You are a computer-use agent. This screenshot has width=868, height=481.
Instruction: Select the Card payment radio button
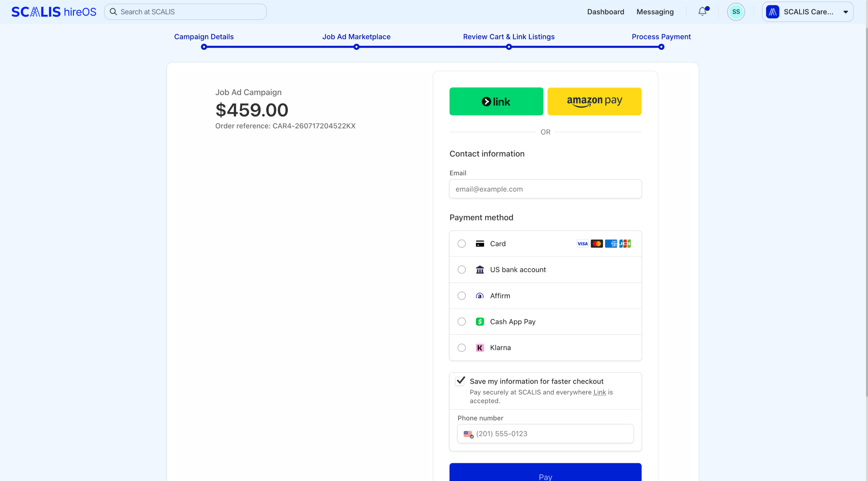tap(461, 244)
